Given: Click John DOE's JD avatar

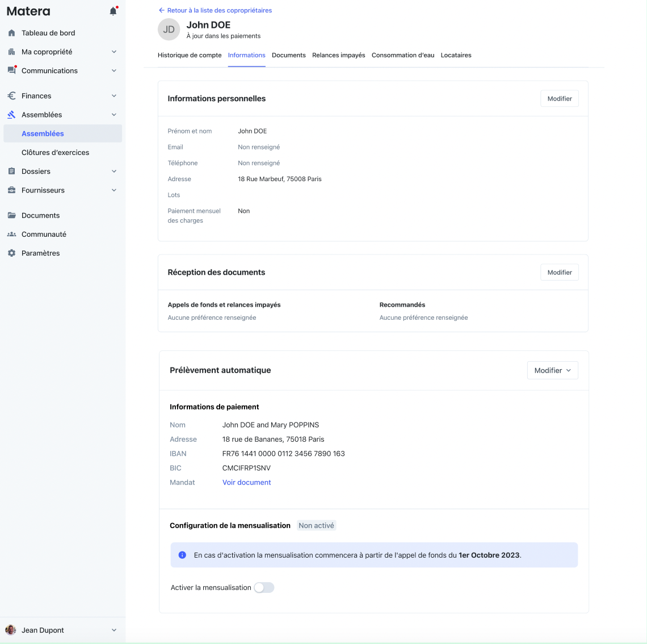Looking at the screenshot, I should 169,30.
